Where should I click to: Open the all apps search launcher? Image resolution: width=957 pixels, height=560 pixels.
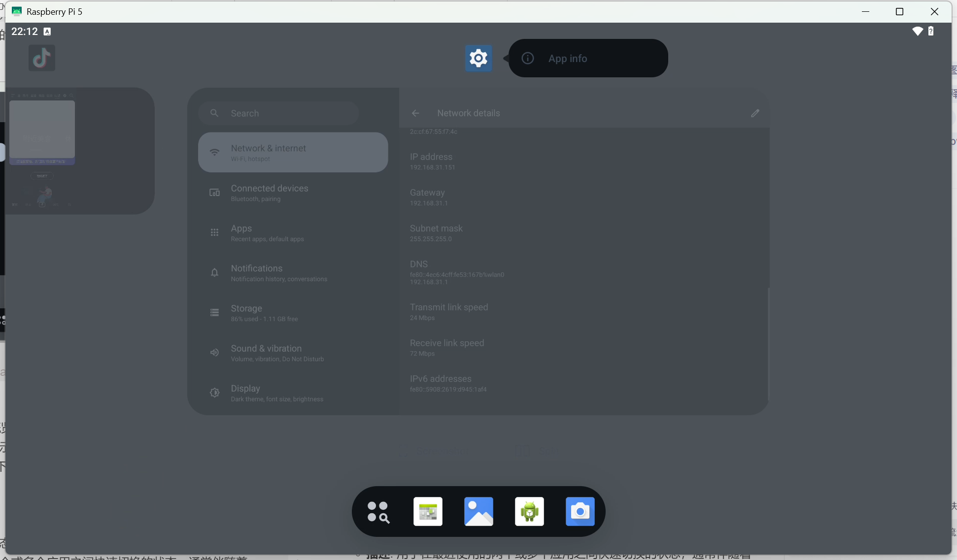pos(378,512)
